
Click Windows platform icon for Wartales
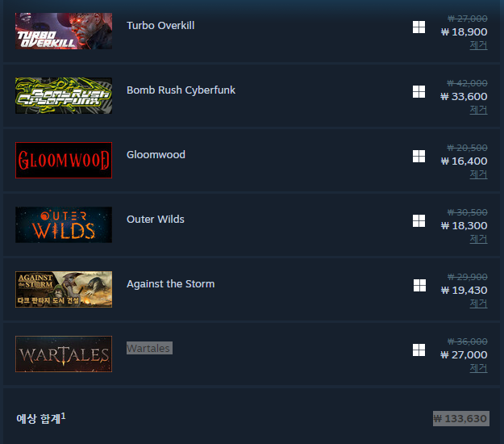[x=419, y=350]
